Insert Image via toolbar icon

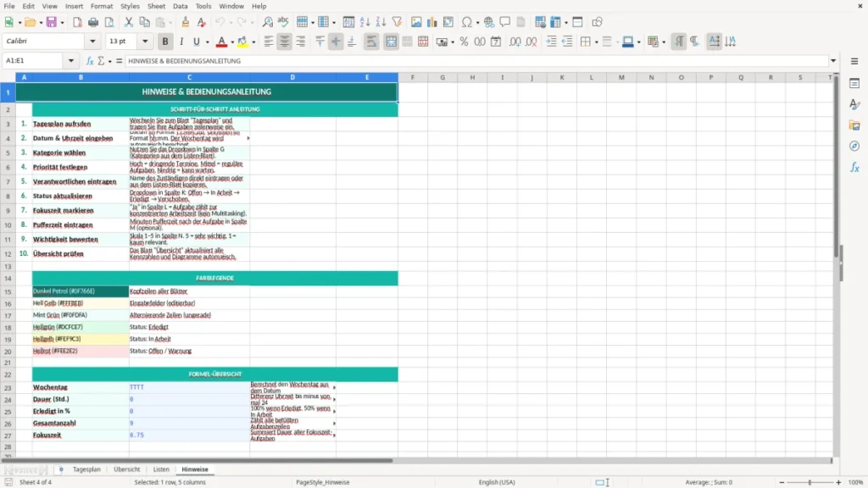click(416, 22)
